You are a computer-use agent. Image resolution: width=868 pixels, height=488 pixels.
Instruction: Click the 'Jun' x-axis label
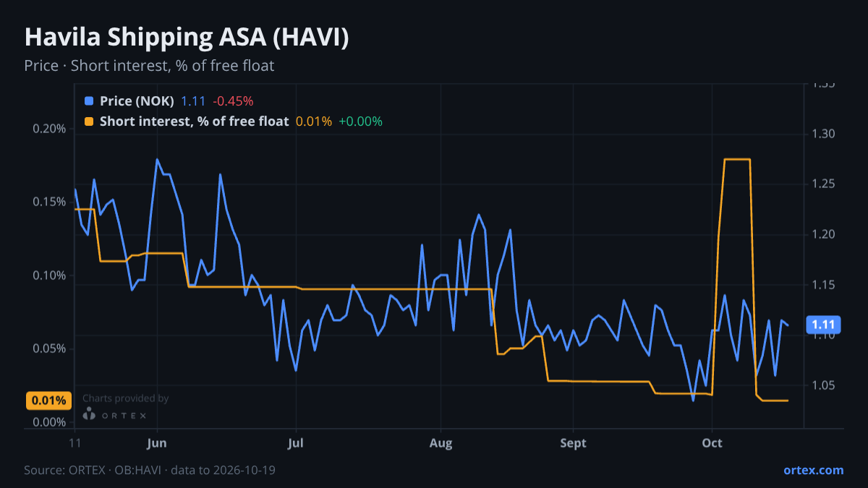point(157,443)
